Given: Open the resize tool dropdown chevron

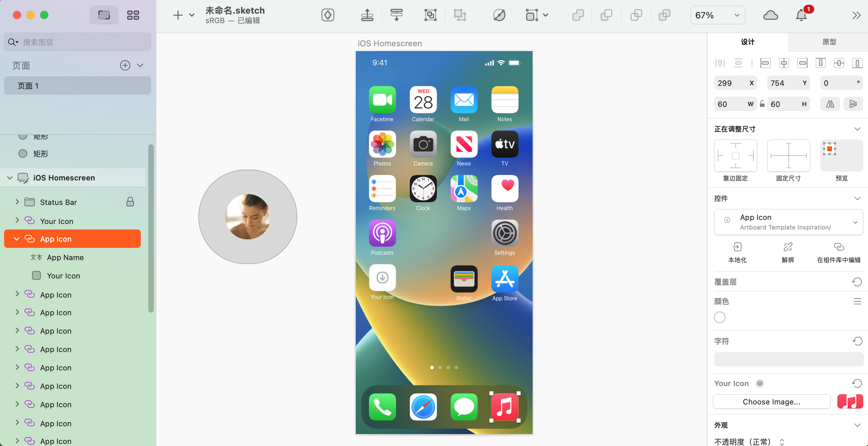Looking at the screenshot, I should 546,15.
